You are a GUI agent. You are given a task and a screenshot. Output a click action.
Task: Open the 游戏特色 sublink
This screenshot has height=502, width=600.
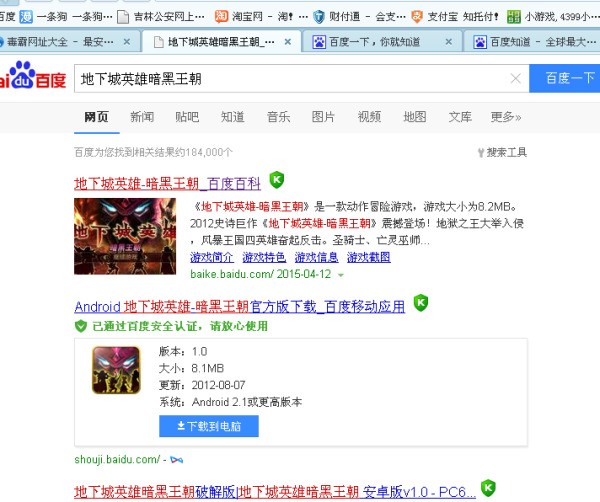tap(264, 257)
